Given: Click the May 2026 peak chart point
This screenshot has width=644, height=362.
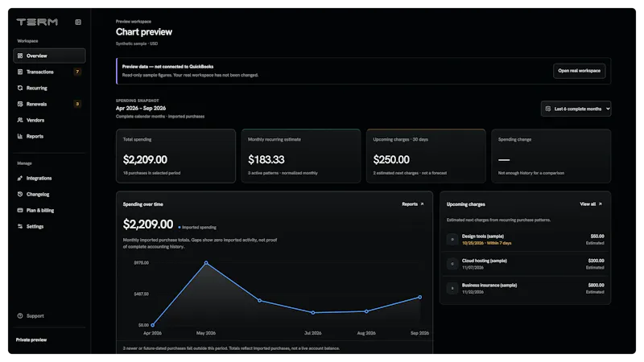Looking at the screenshot, I should 206,263.
